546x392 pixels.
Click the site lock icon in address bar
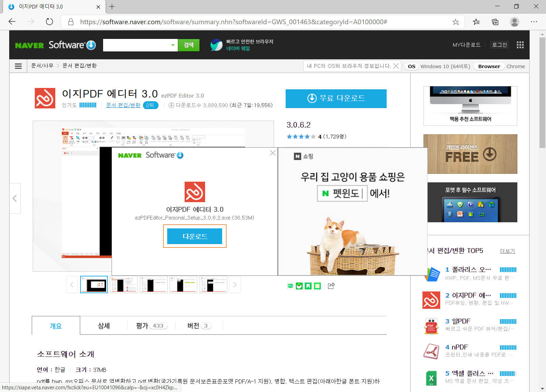[71, 22]
